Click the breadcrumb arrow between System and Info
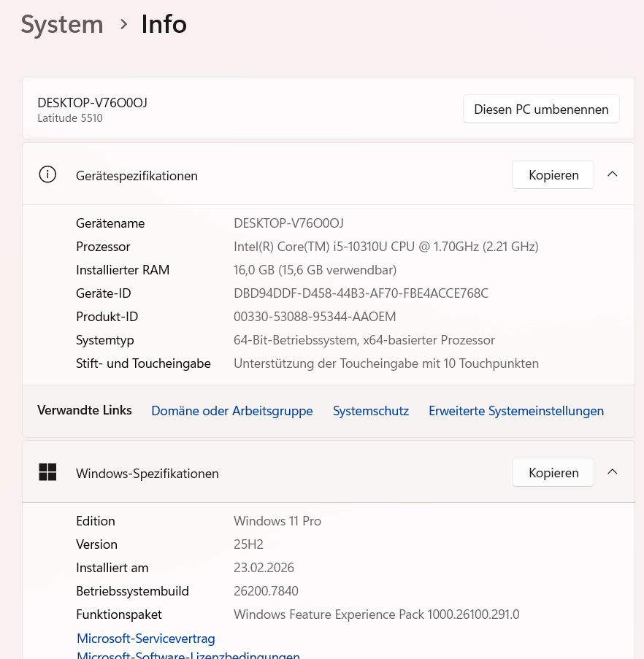The width and height of the screenshot is (644, 659). pos(123,24)
